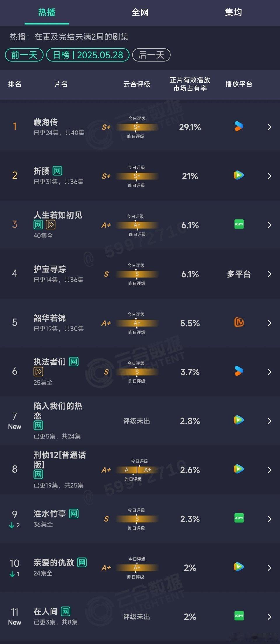Open the chevron for 护宝寻踪 row

[x=269, y=274]
